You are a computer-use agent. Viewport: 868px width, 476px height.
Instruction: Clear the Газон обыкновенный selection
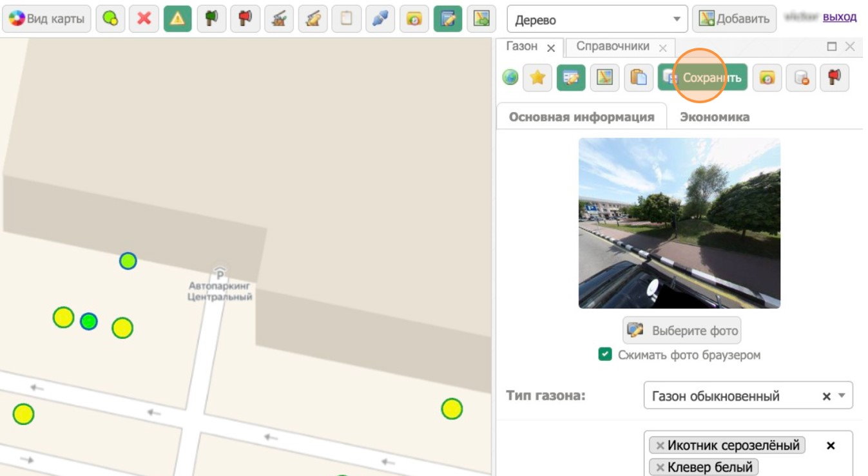click(x=826, y=396)
